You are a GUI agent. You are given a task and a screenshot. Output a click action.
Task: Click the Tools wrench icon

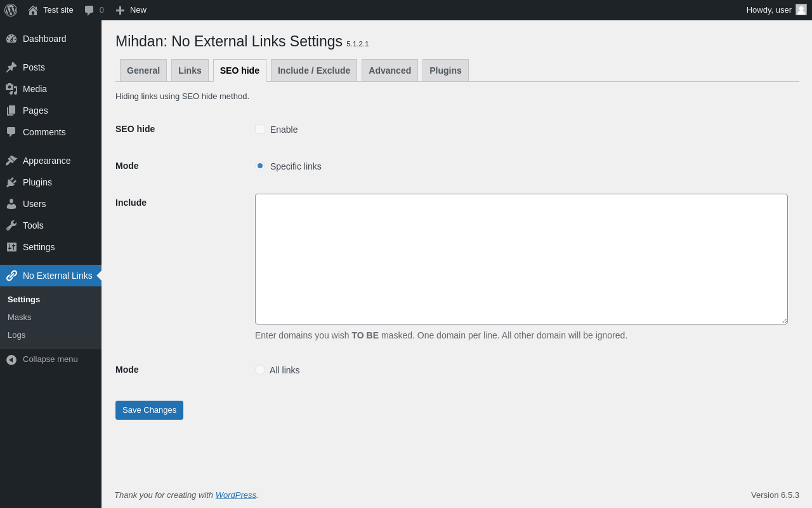click(x=11, y=225)
